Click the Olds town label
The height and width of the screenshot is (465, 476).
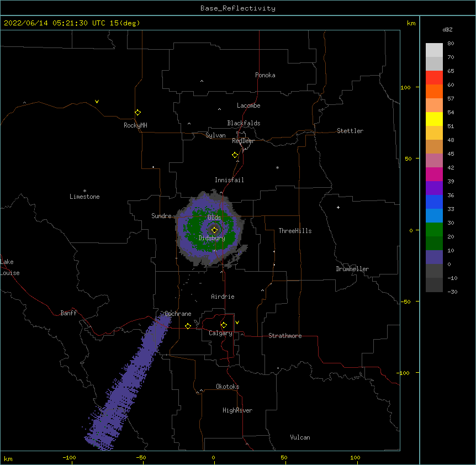pyautogui.click(x=214, y=218)
